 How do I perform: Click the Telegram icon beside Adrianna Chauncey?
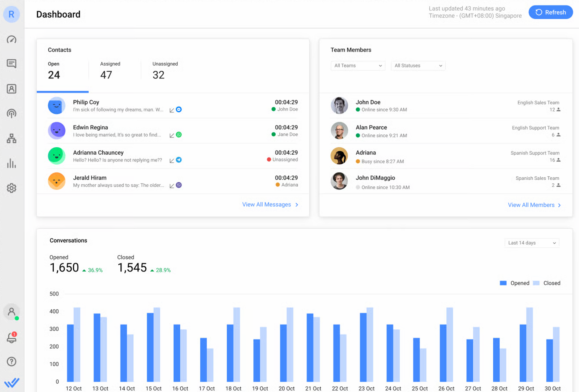coord(179,160)
